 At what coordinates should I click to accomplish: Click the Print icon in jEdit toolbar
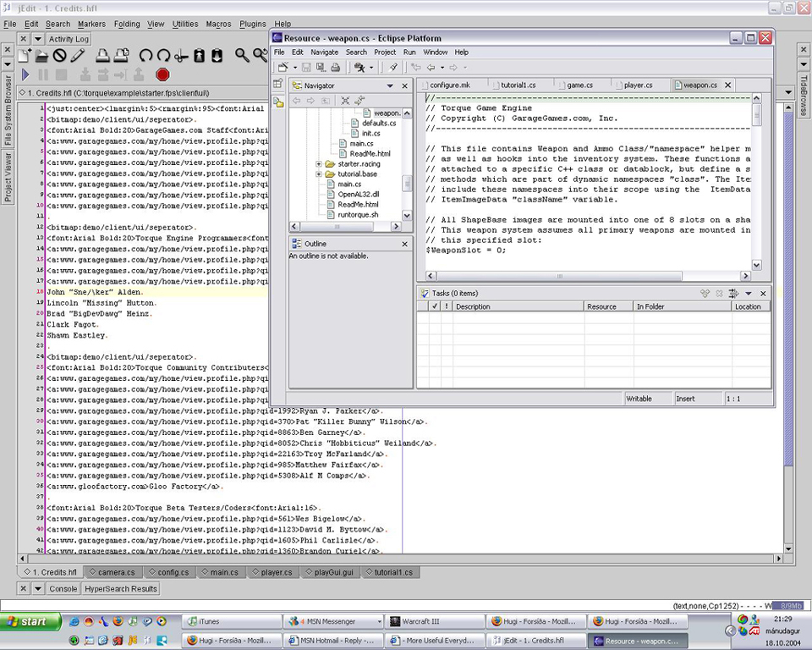pos(103,56)
